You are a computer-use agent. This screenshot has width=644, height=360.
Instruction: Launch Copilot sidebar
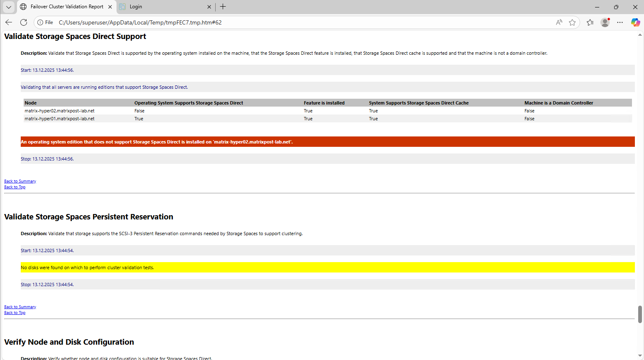(635, 22)
